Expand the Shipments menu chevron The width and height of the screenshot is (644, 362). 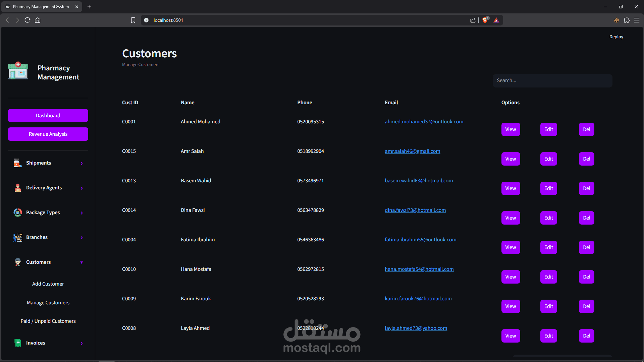point(82,163)
